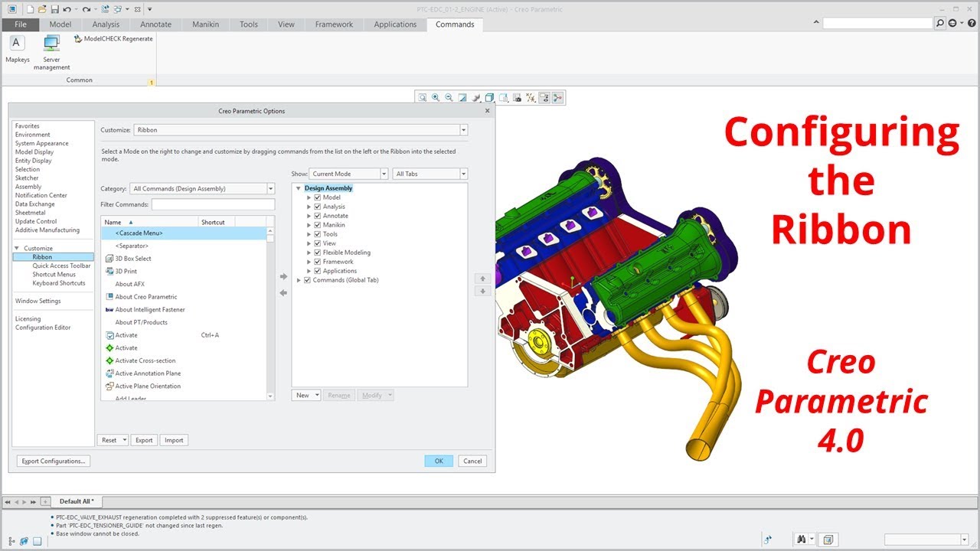Click the remove-command left arrow between lists
980x551 pixels.
point(283,292)
